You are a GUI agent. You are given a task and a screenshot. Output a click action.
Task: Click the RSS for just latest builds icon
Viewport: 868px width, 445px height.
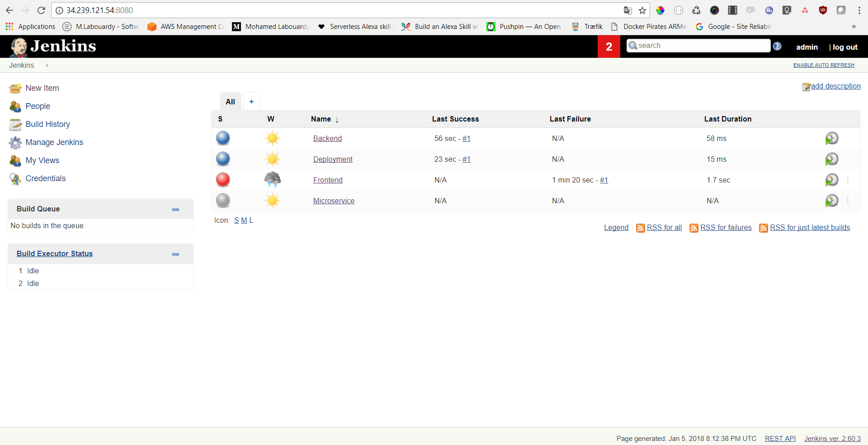(x=763, y=228)
